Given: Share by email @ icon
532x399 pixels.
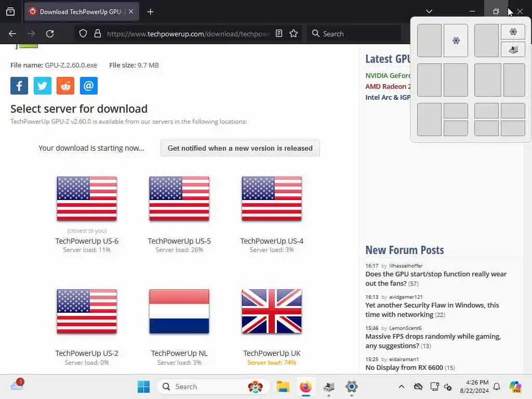Looking at the screenshot, I should pyautogui.click(x=88, y=86).
